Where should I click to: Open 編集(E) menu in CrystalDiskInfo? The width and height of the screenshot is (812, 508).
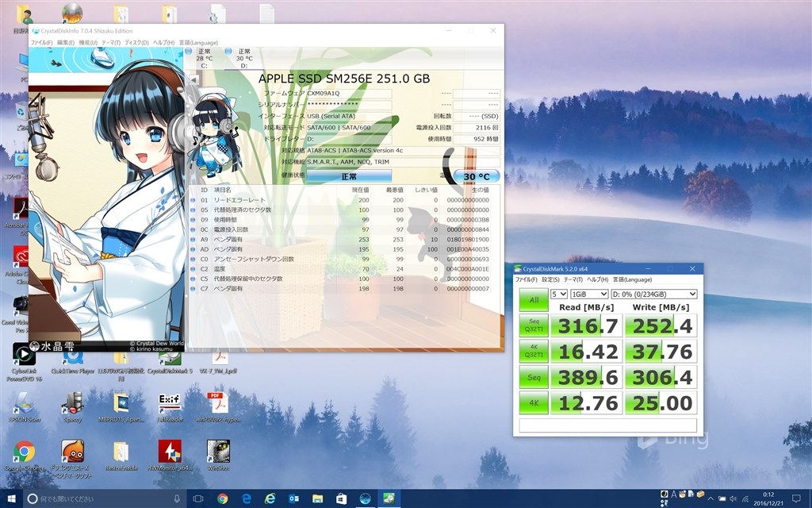point(65,43)
